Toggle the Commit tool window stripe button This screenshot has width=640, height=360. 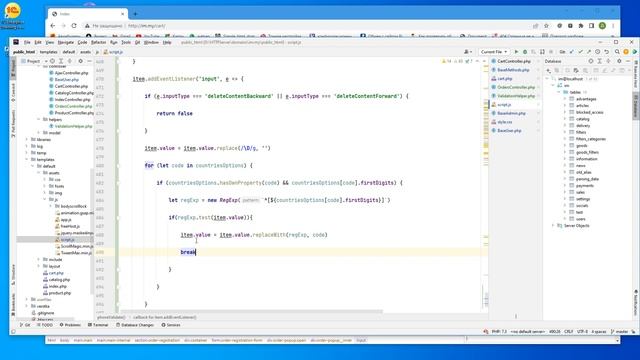tap(13, 92)
